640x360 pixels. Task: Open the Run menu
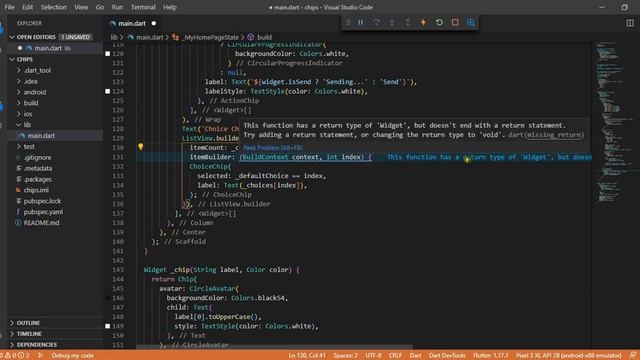click(x=117, y=7)
